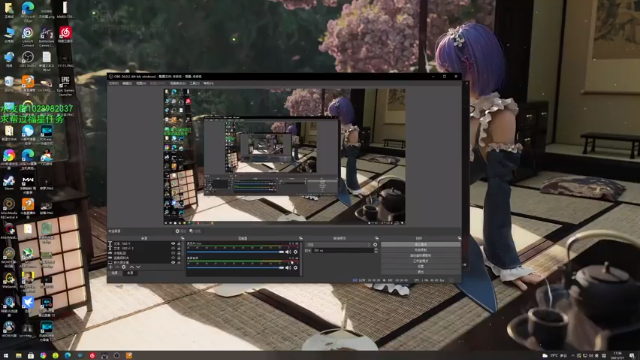Viewport: 640px width, 360px height.
Task: Click the Settings button in controls
Action: [x=421, y=266]
